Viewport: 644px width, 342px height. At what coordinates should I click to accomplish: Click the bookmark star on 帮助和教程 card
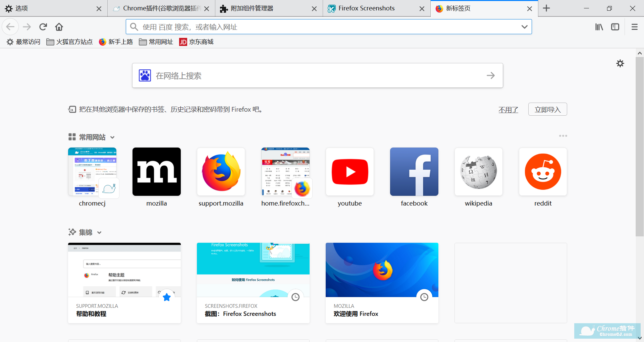[167, 297]
